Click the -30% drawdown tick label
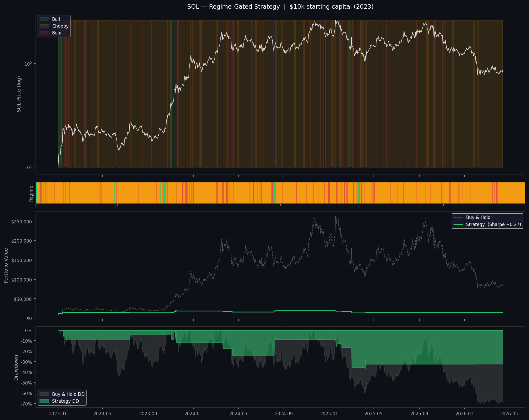This screenshot has height=420, width=529. (27, 362)
